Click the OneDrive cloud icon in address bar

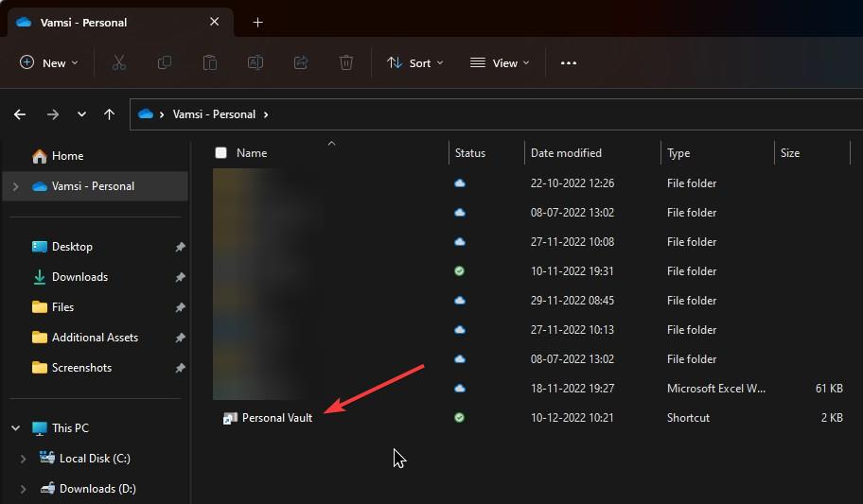[x=146, y=113]
